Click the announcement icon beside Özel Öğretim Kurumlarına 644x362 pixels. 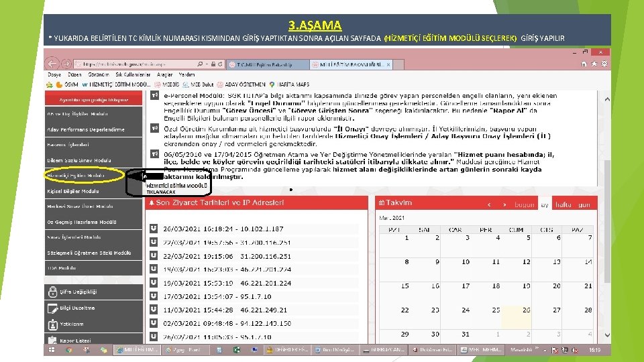[154, 128]
